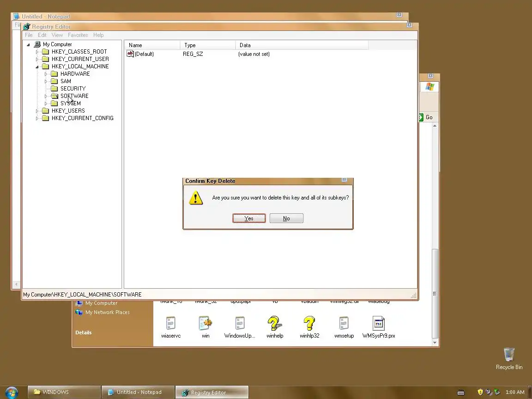532x399 pixels.
Task: Click the warning icon in the dialog
Action: click(x=196, y=198)
